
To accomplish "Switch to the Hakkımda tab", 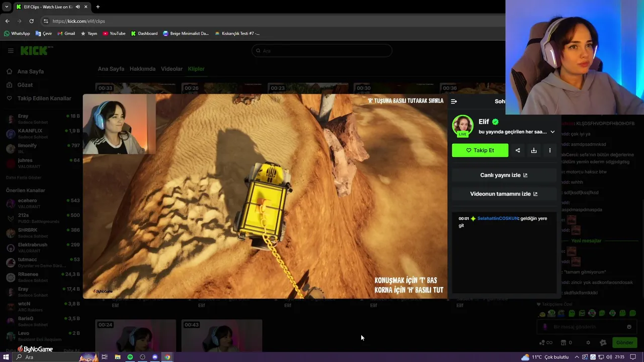I will (142, 69).
